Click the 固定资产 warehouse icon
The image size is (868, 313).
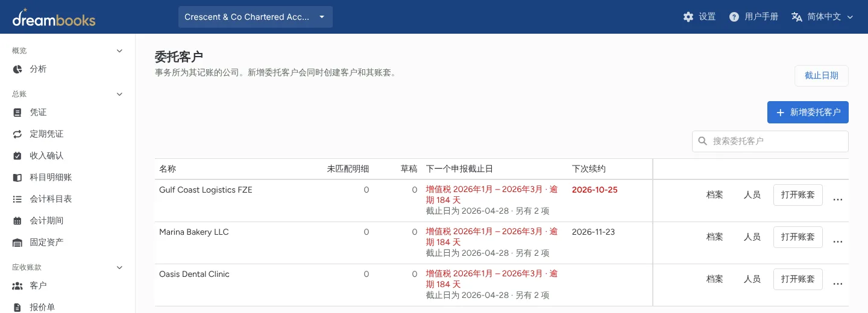point(17,243)
